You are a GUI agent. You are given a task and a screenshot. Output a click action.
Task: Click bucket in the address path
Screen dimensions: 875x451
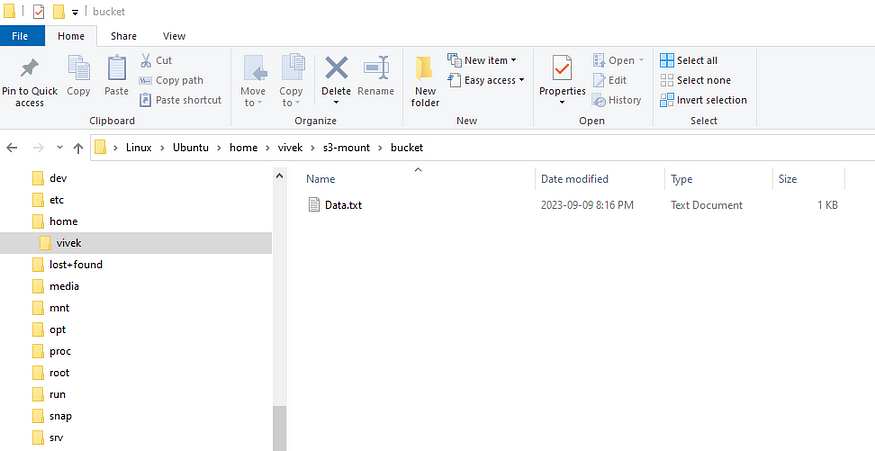click(x=407, y=147)
